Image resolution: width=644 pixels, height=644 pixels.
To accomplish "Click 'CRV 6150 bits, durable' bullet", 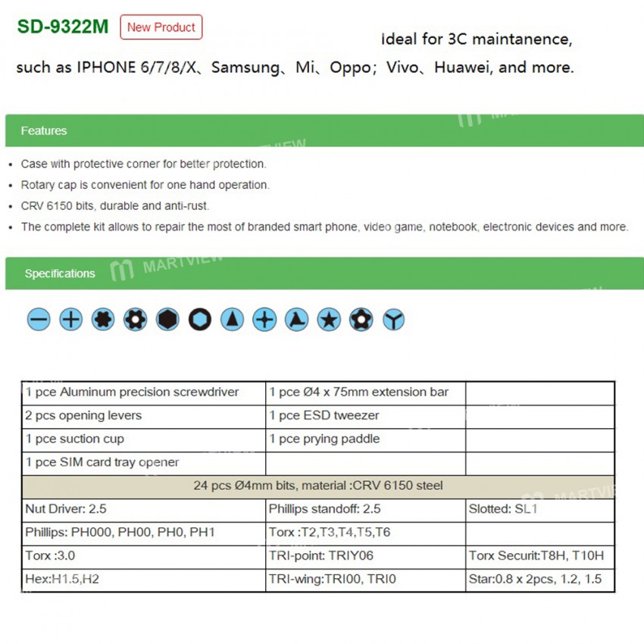I will coord(115,206).
